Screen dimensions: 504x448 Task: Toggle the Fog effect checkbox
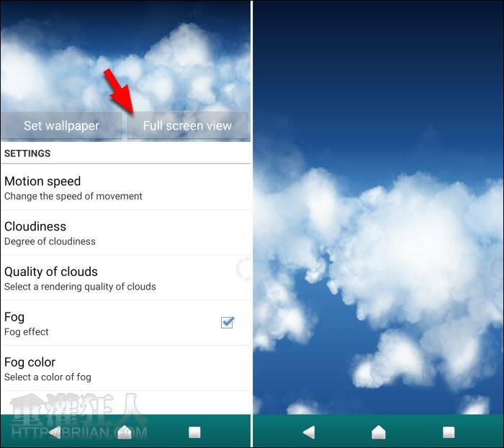click(x=228, y=322)
